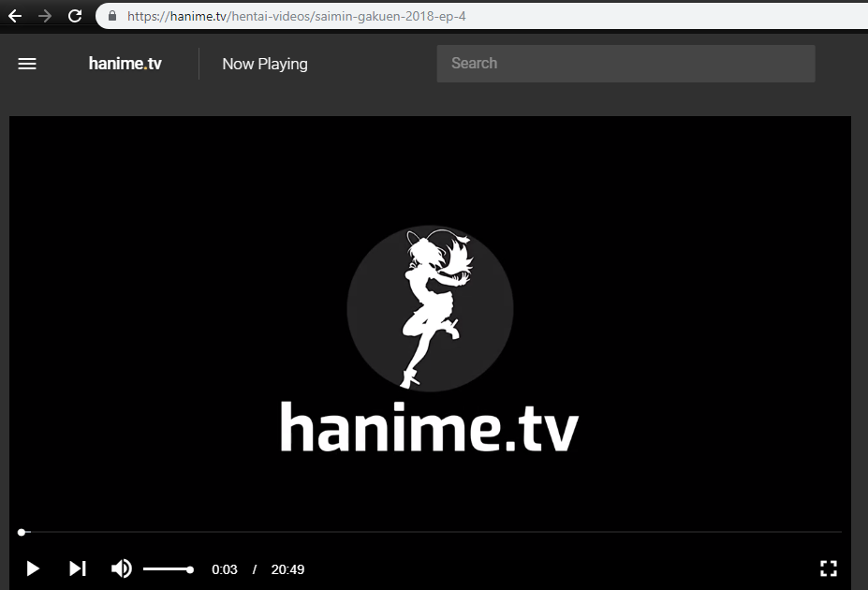
Task: Click the total duration 20:49
Action: [287, 569]
